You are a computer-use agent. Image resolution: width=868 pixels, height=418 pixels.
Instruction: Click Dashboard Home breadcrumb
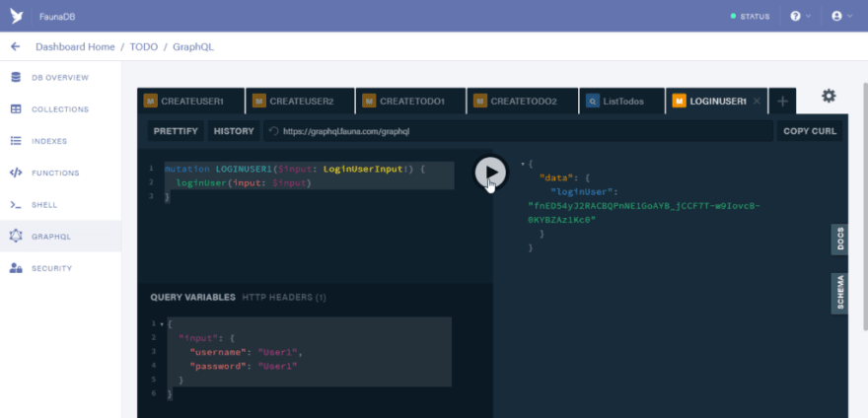pyautogui.click(x=75, y=47)
